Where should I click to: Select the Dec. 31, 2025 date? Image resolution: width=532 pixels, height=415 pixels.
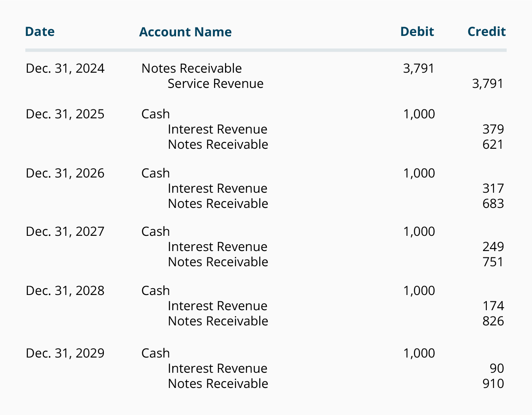(65, 114)
